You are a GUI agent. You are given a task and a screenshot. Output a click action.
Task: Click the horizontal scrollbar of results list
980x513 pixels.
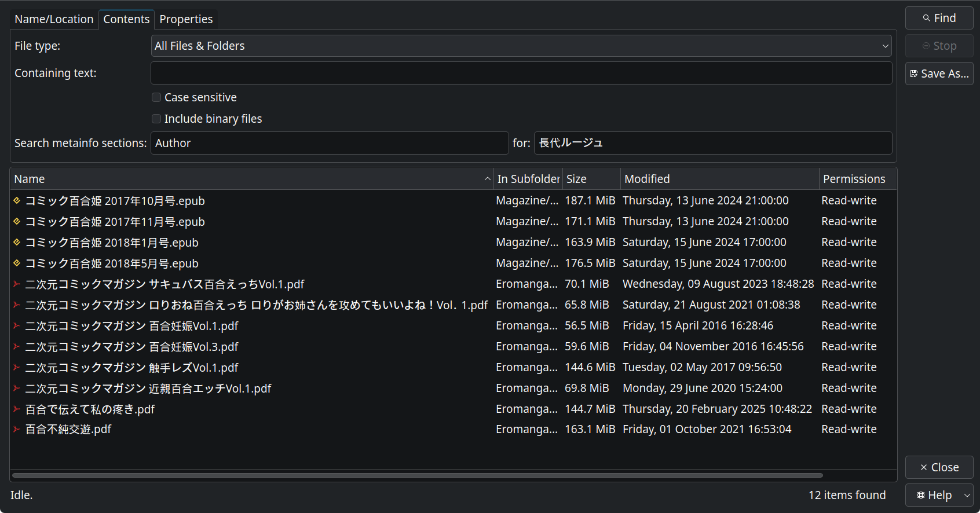pos(418,475)
